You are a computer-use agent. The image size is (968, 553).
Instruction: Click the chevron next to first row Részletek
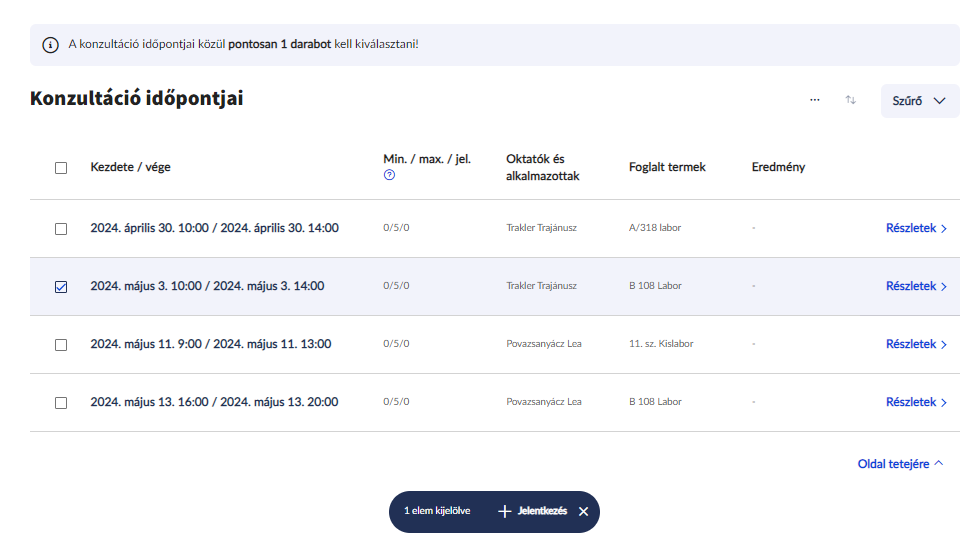944,228
